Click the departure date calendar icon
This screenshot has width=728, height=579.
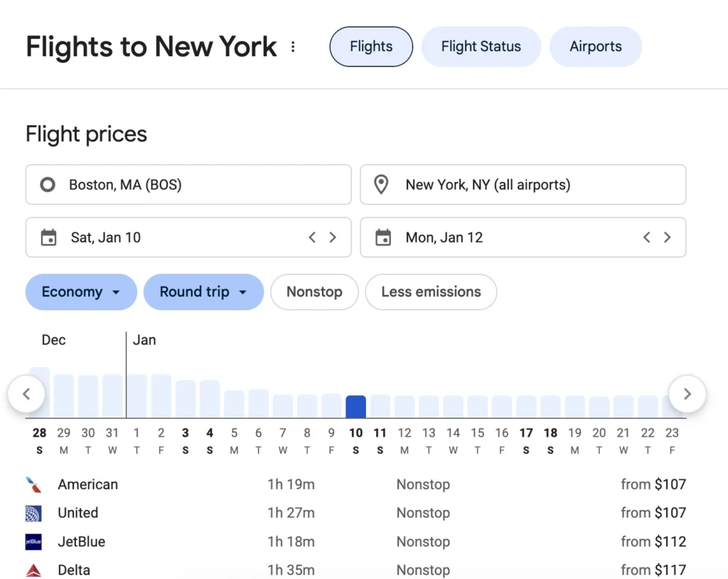[48, 238]
